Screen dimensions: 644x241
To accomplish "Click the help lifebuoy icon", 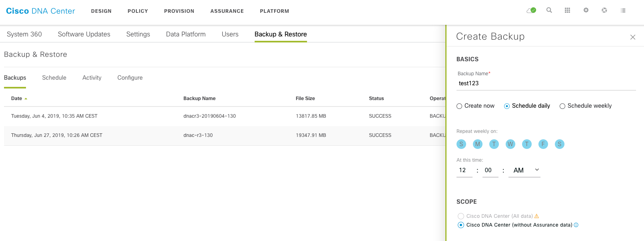I will tap(604, 10).
